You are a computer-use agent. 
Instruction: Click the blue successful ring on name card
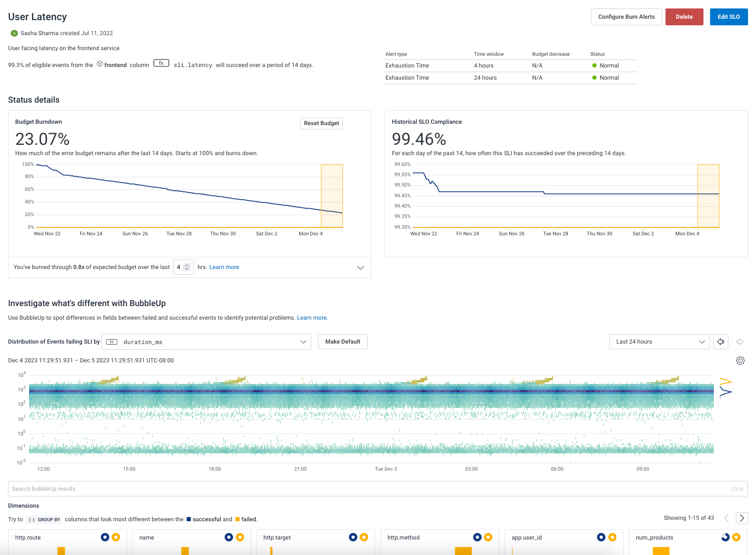pos(229,537)
